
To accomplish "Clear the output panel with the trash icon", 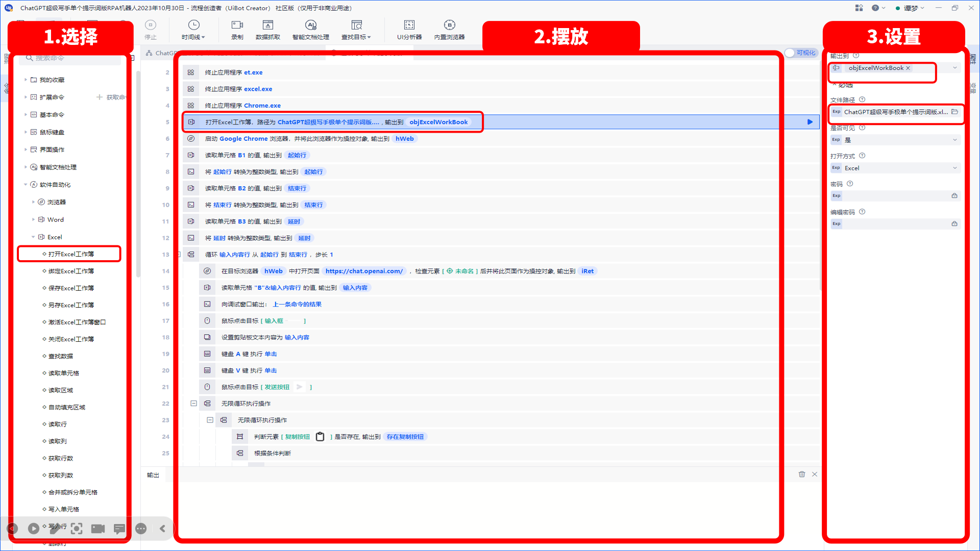I will click(802, 474).
